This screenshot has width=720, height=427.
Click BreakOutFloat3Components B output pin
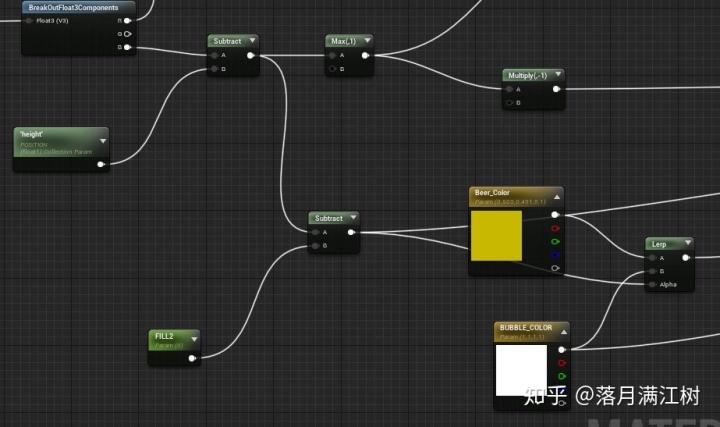coord(127,47)
